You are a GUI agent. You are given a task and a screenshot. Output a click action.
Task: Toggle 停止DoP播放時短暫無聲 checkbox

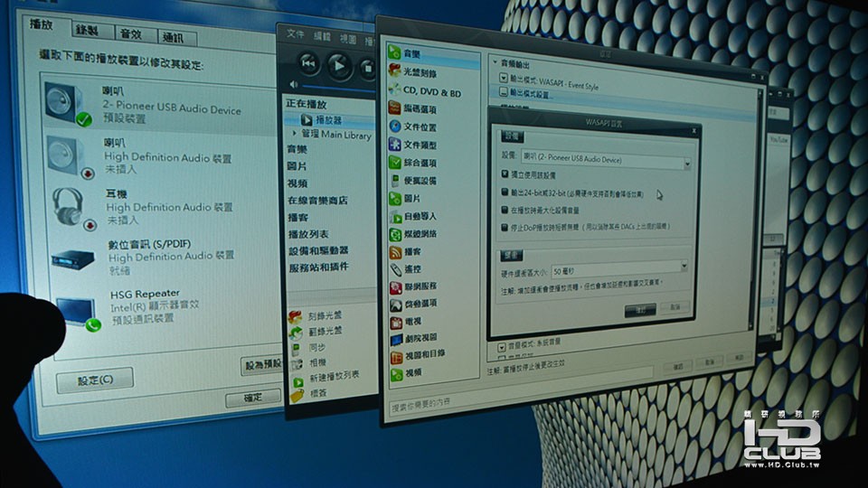(x=505, y=228)
